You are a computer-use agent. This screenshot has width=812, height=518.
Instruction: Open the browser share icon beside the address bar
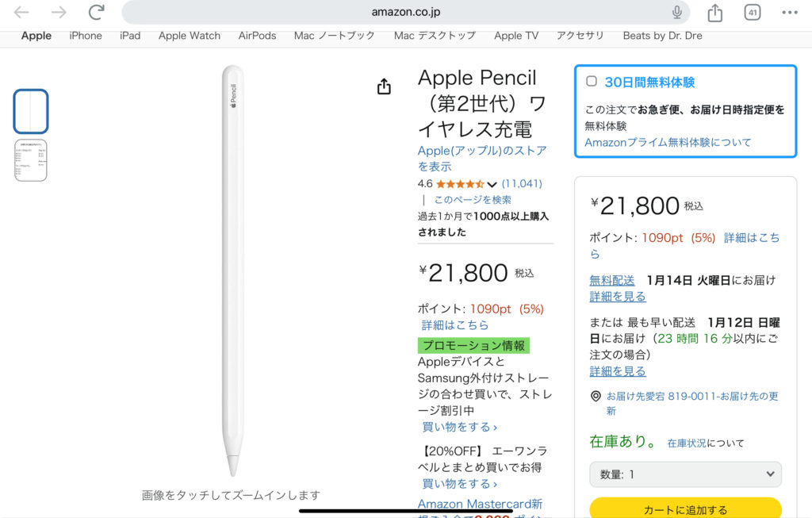pos(715,13)
